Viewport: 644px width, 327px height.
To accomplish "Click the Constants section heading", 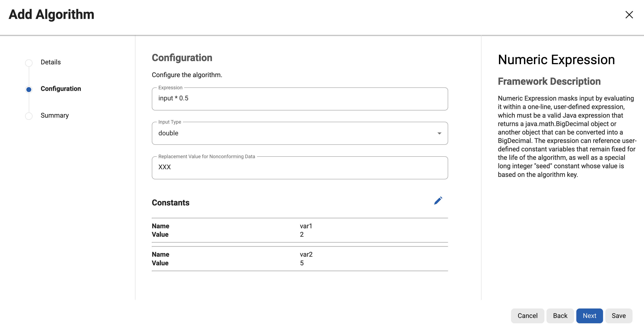I will click(171, 203).
